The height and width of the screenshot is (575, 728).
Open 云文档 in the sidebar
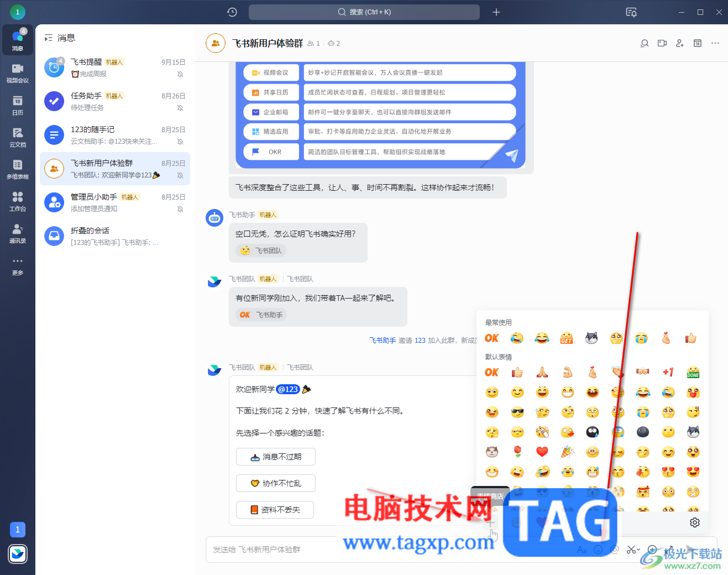[18, 137]
